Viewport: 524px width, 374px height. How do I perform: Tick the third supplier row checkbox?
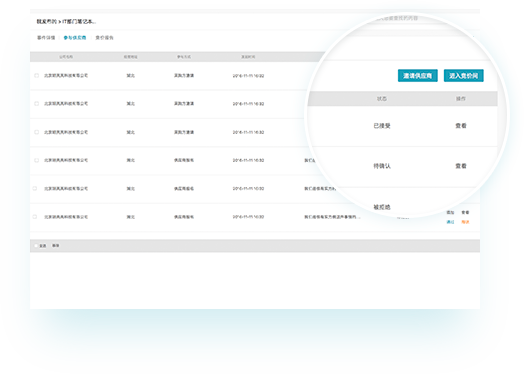pos(36,132)
